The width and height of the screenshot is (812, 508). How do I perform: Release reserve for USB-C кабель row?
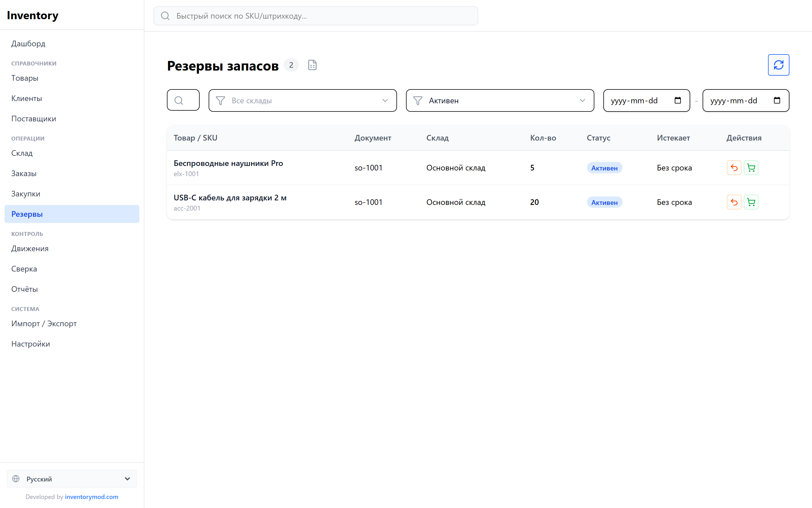(x=734, y=202)
